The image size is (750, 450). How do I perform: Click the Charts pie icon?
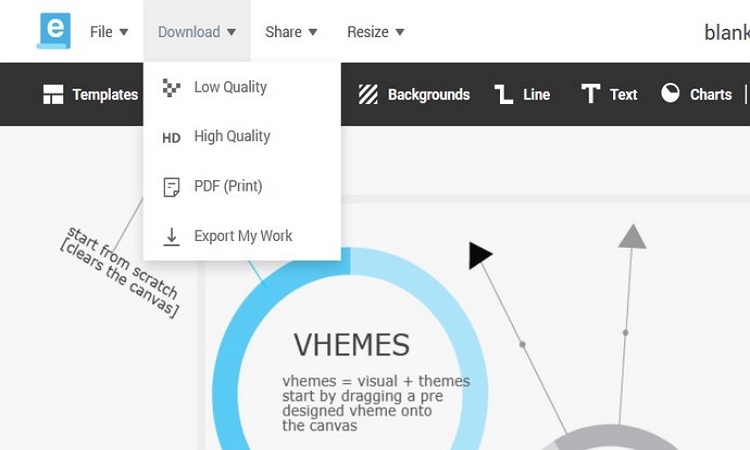point(670,93)
